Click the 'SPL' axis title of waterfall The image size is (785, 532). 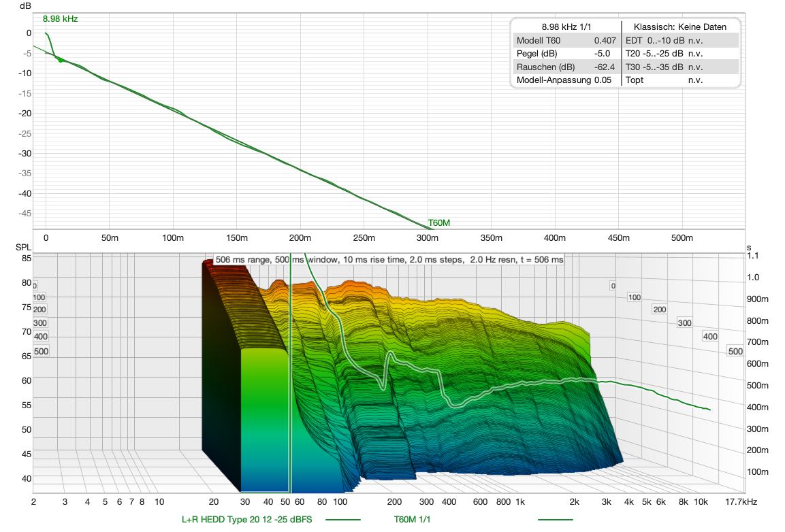24,247
